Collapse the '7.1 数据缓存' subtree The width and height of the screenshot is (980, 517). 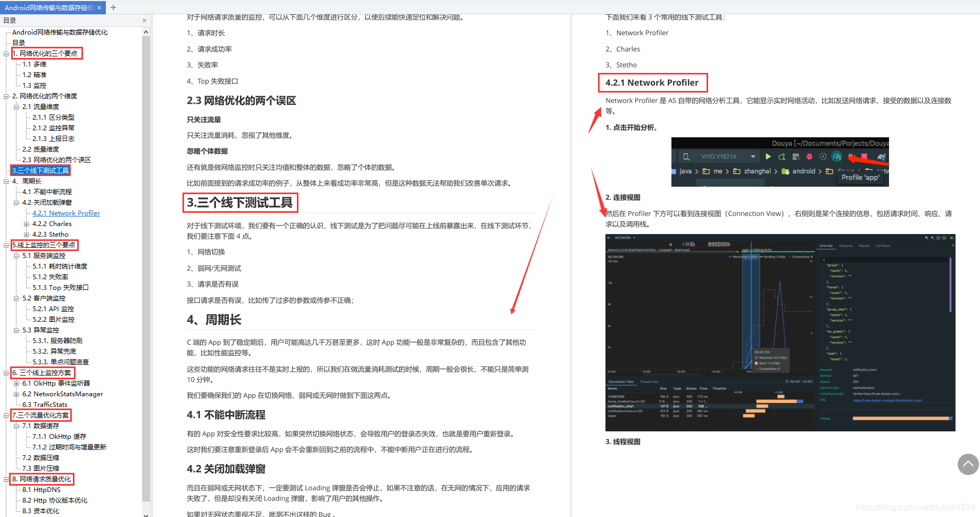pos(16,426)
